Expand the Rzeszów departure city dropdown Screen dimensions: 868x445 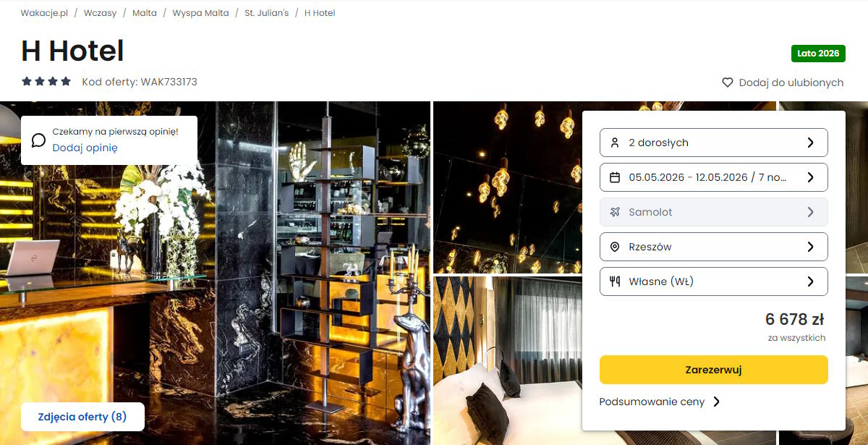click(714, 247)
